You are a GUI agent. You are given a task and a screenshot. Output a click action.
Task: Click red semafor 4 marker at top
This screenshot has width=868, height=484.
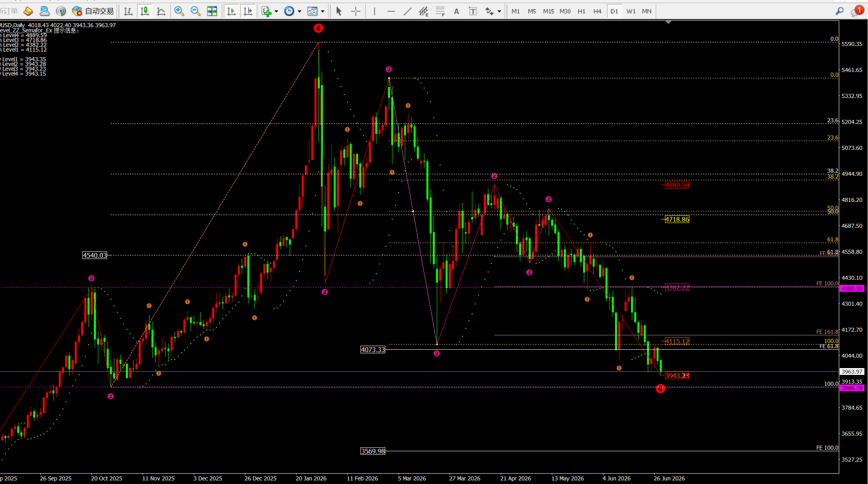coord(318,28)
